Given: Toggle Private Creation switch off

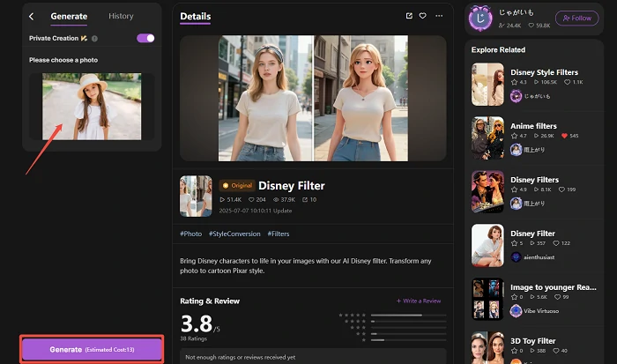Looking at the screenshot, I should tap(145, 39).
